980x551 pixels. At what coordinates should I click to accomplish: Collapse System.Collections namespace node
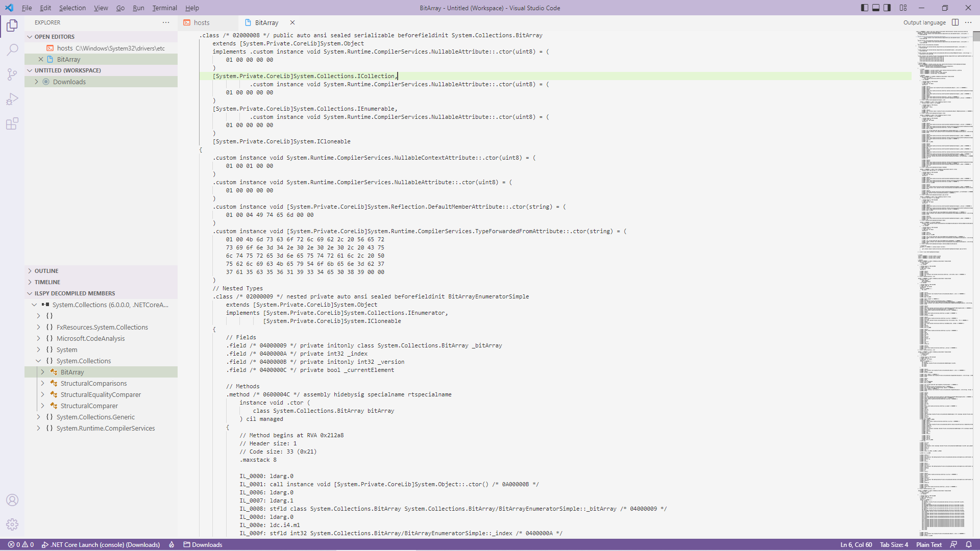pos(38,361)
